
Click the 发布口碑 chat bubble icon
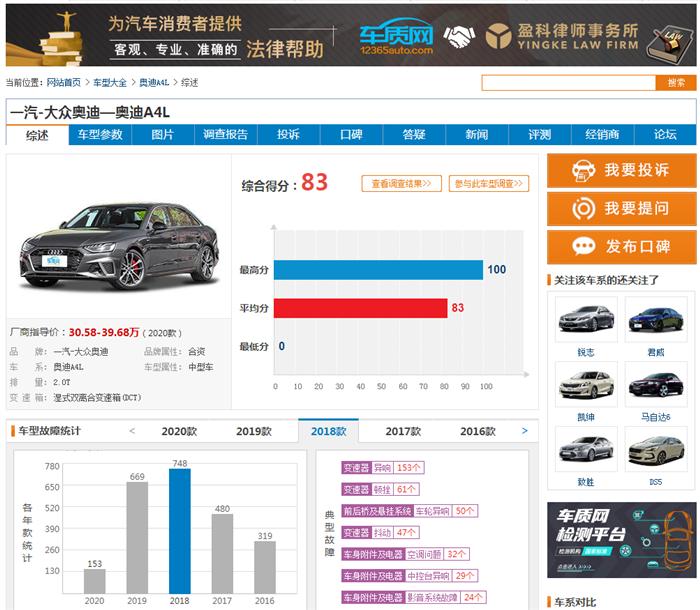(x=583, y=247)
